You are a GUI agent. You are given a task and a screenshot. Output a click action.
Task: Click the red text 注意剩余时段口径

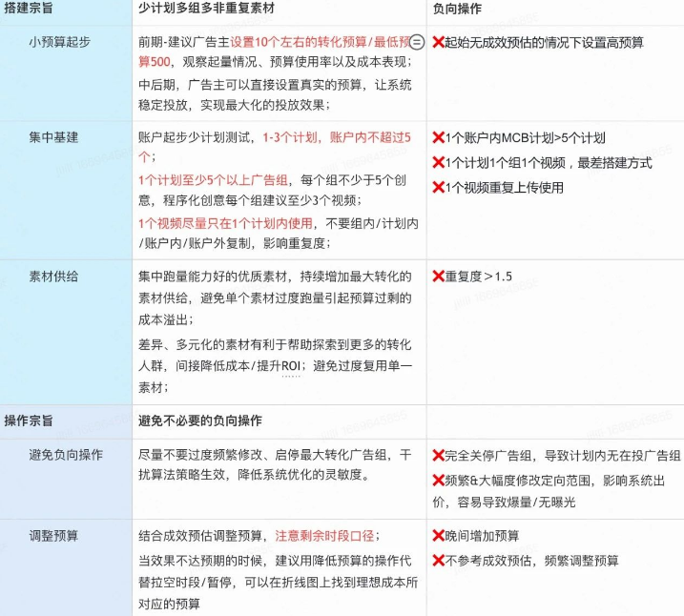click(x=325, y=536)
